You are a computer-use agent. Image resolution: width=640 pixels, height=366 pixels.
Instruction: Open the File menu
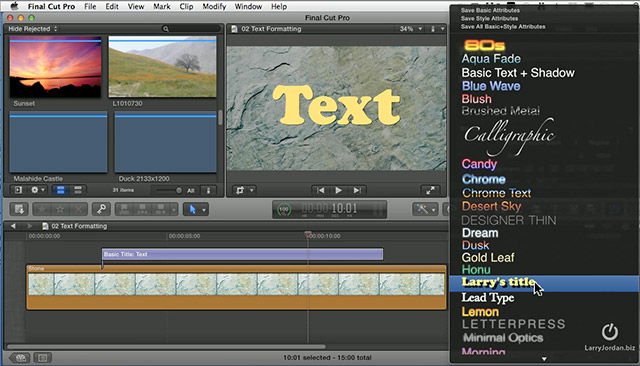(90, 7)
